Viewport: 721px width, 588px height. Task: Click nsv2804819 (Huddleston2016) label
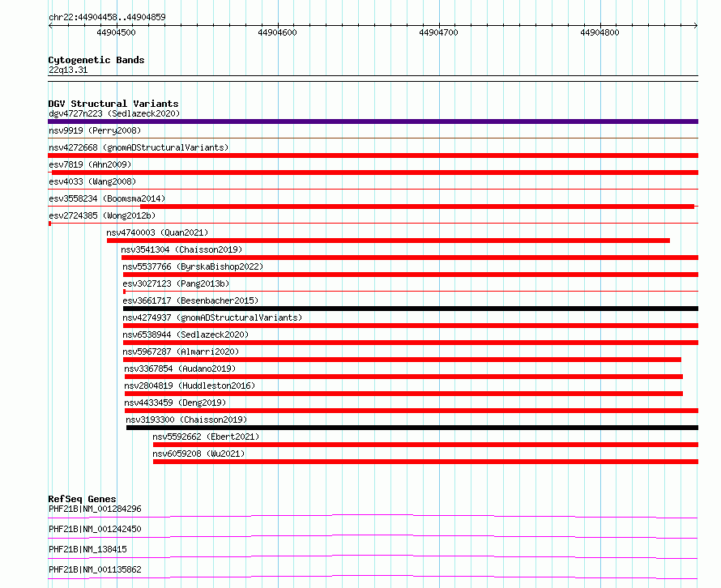190,386
